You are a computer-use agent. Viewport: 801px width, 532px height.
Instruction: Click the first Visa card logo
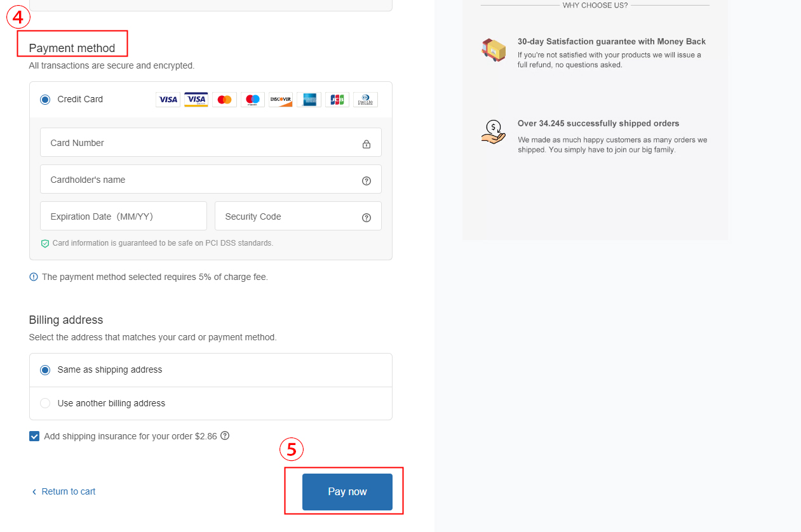click(x=168, y=100)
